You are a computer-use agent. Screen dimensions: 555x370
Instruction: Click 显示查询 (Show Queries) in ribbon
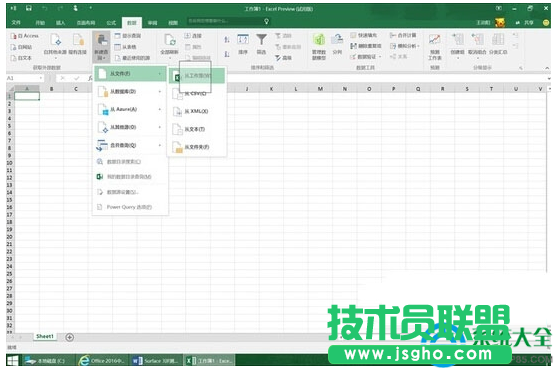point(127,36)
